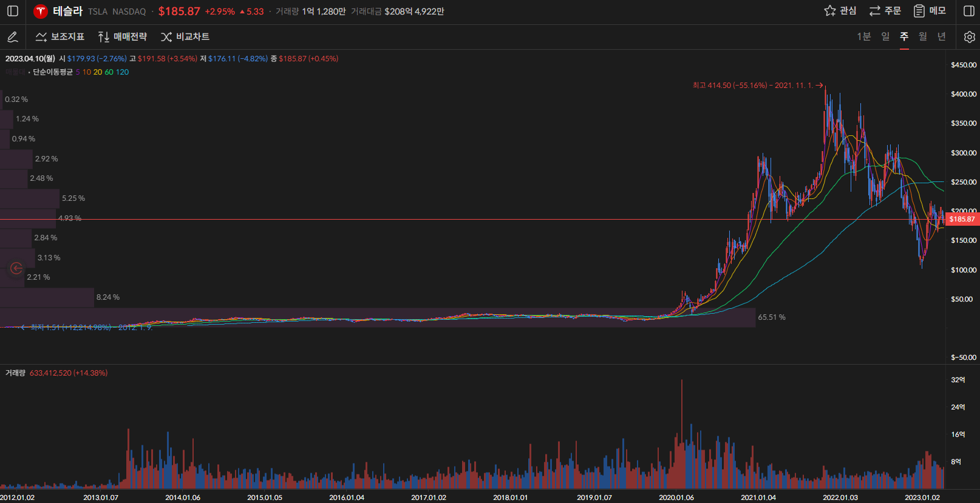Viewport: 980px width, 503px height.
Task: Click the 2023.04.10(월) date readout
Action: (x=30, y=58)
